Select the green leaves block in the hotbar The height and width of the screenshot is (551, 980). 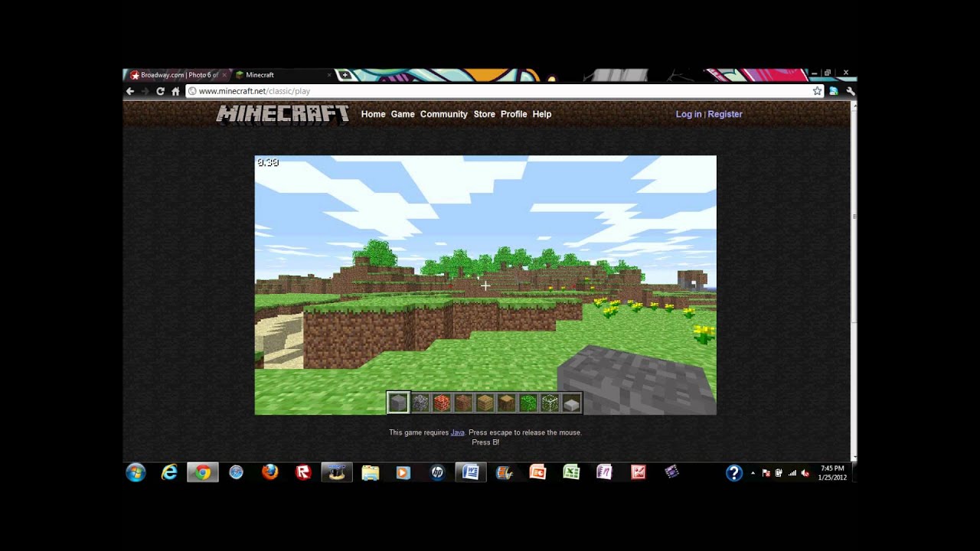coord(528,403)
